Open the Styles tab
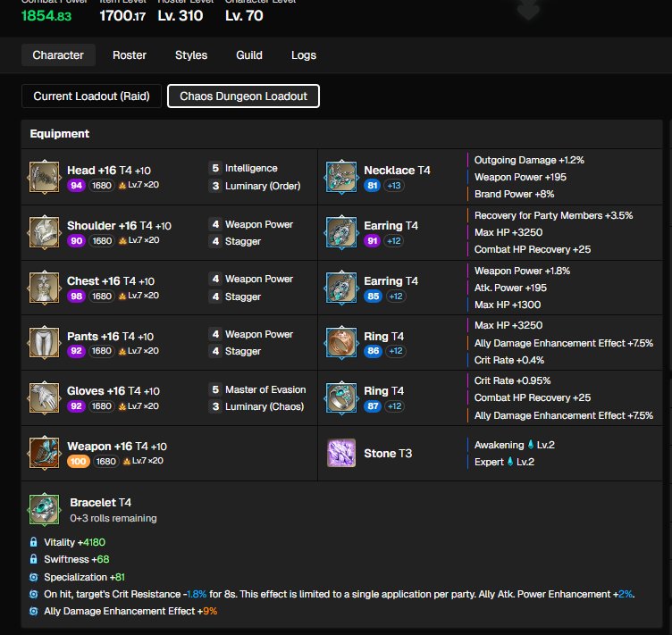Screen dimensions: 672x635 click(x=191, y=55)
